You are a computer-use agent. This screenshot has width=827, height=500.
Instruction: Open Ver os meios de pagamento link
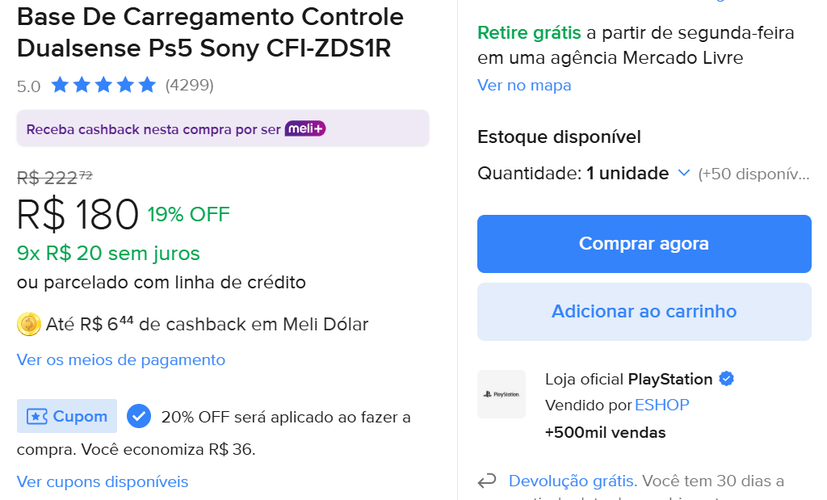(x=121, y=359)
